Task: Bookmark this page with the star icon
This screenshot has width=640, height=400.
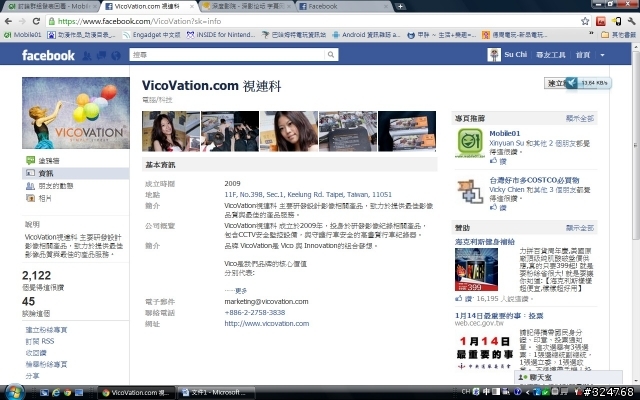Action: (x=585, y=21)
